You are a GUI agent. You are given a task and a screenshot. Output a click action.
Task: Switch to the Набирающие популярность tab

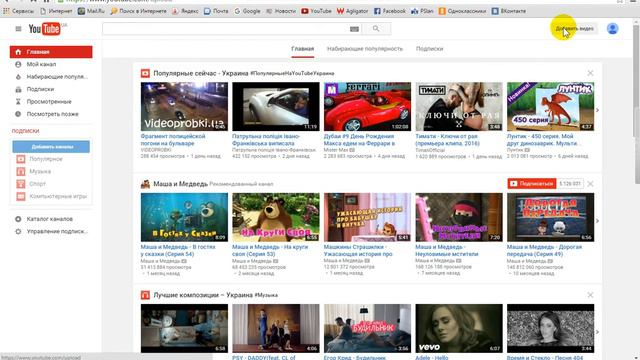(x=364, y=49)
